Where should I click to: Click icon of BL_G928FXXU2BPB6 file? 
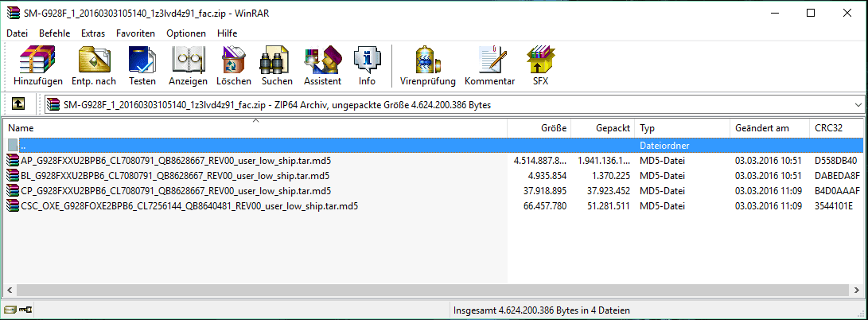(x=13, y=176)
